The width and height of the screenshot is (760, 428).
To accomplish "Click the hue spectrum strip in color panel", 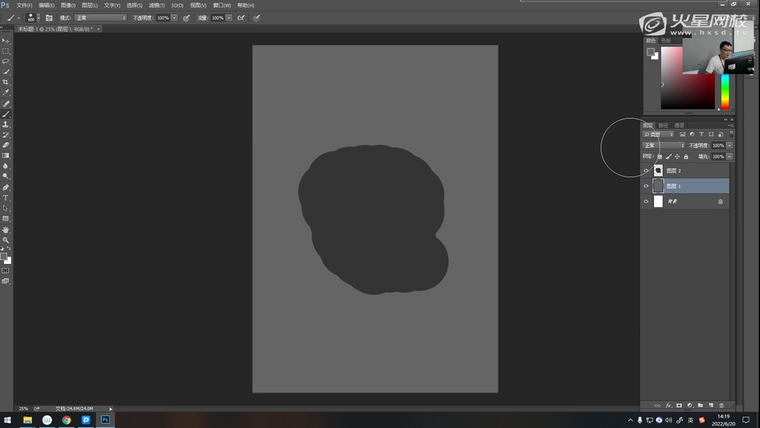I will (x=725, y=78).
